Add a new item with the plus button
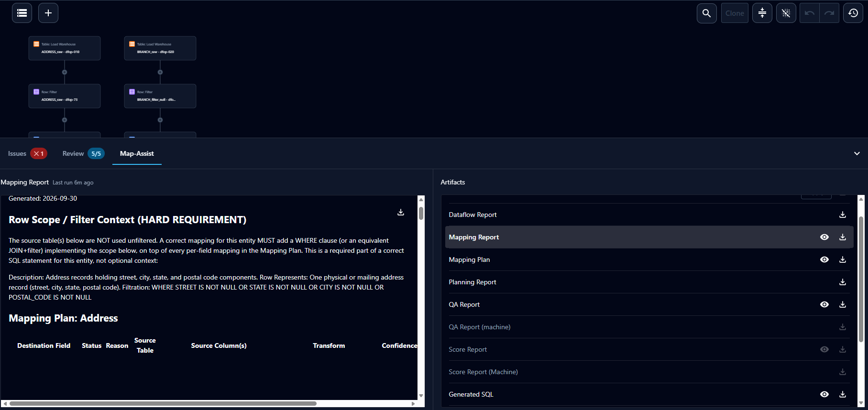 48,13
